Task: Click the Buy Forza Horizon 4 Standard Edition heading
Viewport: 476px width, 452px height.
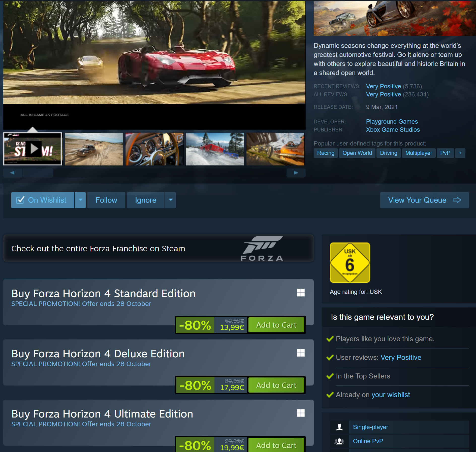Action: click(104, 294)
